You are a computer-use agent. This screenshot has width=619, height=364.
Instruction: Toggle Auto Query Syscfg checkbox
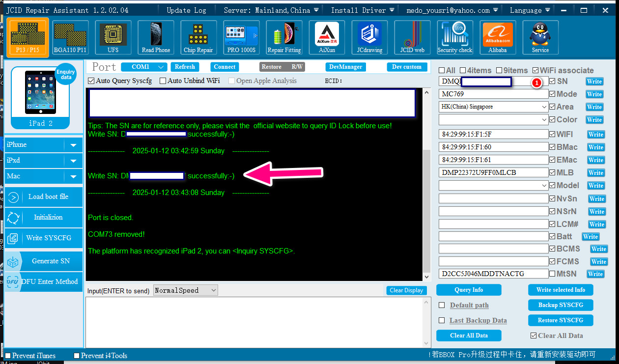91,81
